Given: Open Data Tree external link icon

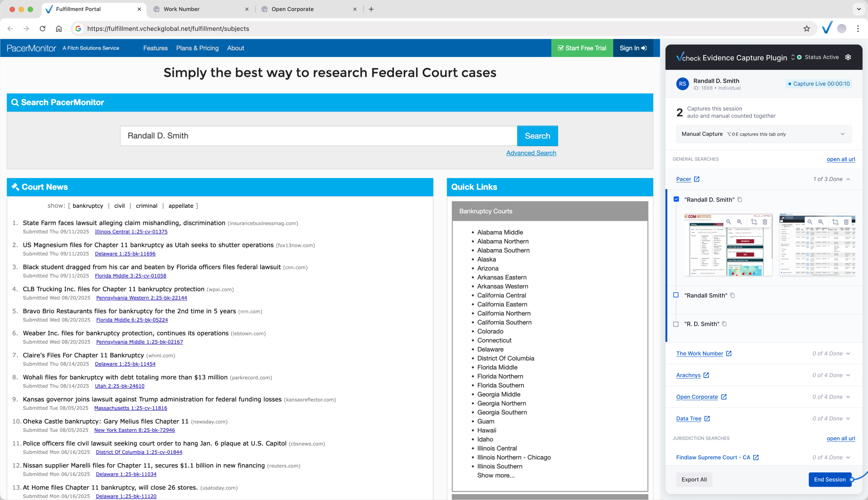Looking at the screenshot, I should 707,419.
